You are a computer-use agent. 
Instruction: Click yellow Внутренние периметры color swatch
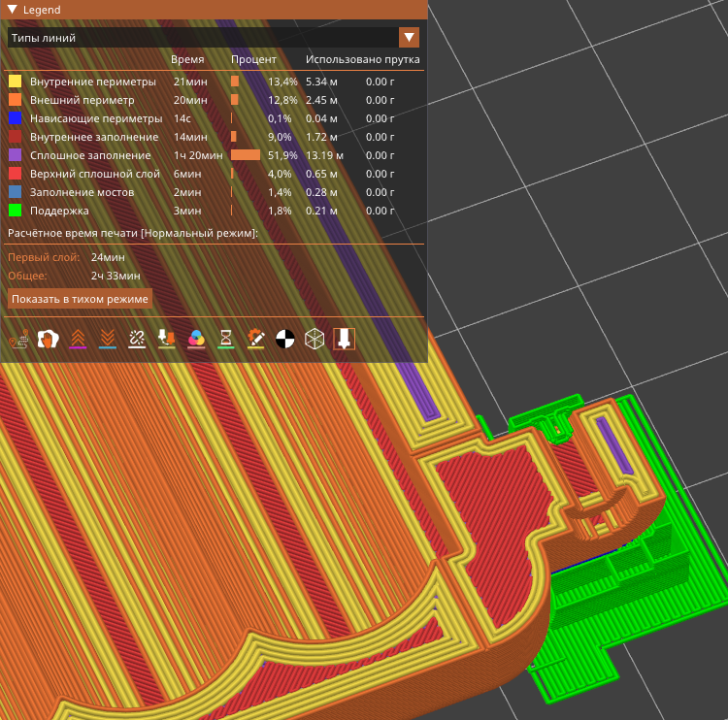[x=15, y=82]
